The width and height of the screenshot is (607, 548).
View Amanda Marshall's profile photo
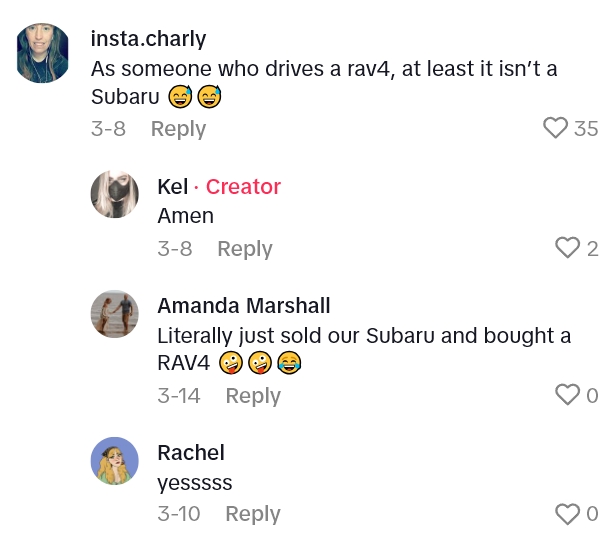(x=115, y=313)
